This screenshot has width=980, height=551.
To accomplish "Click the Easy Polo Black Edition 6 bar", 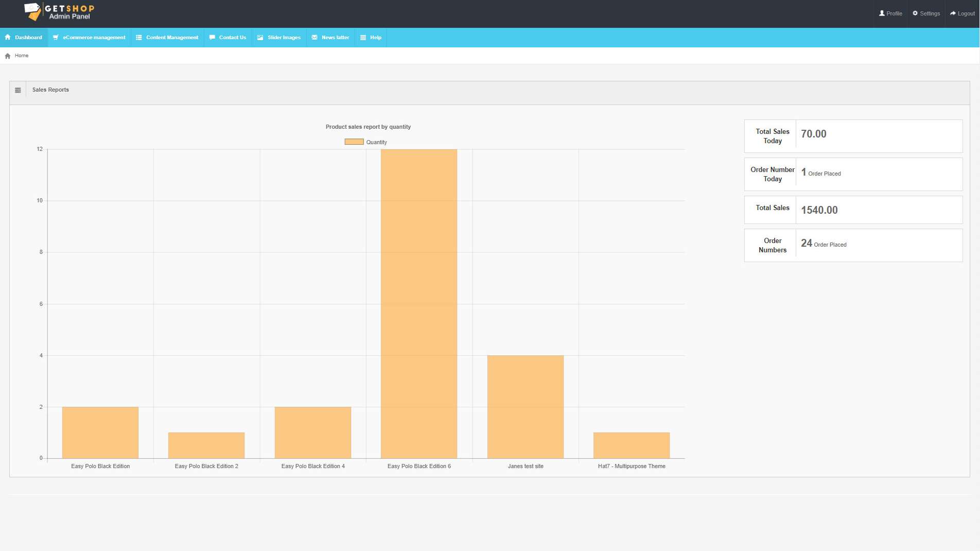I will (x=419, y=304).
